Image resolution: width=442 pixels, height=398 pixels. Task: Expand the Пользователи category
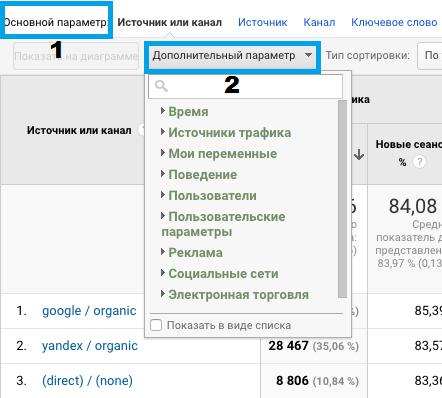(212, 195)
